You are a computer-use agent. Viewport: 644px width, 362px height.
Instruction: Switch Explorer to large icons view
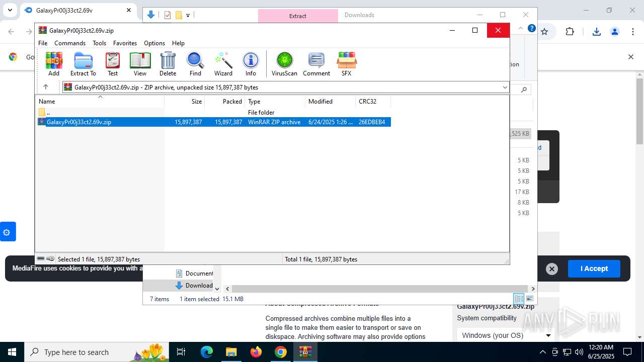click(x=530, y=299)
